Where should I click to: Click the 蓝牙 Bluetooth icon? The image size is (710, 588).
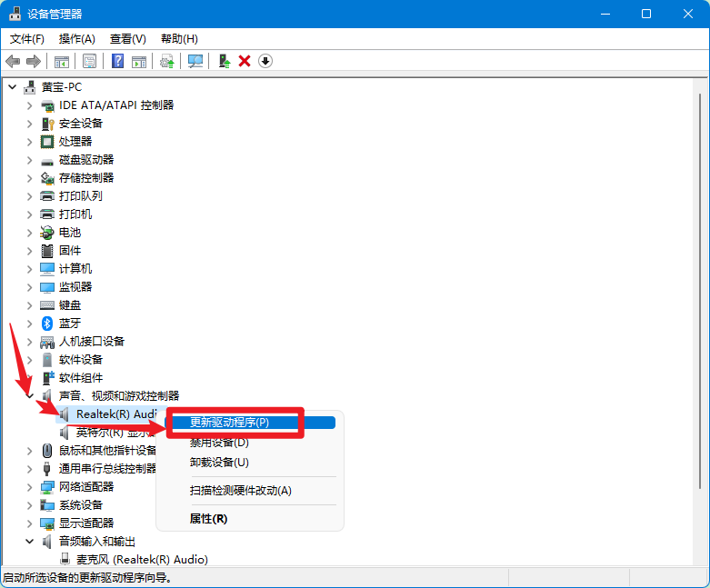(x=47, y=324)
